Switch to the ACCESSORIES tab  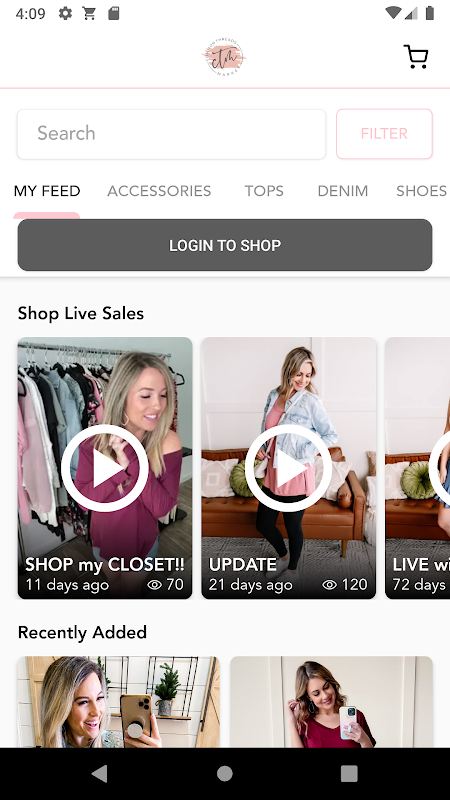point(159,191)
